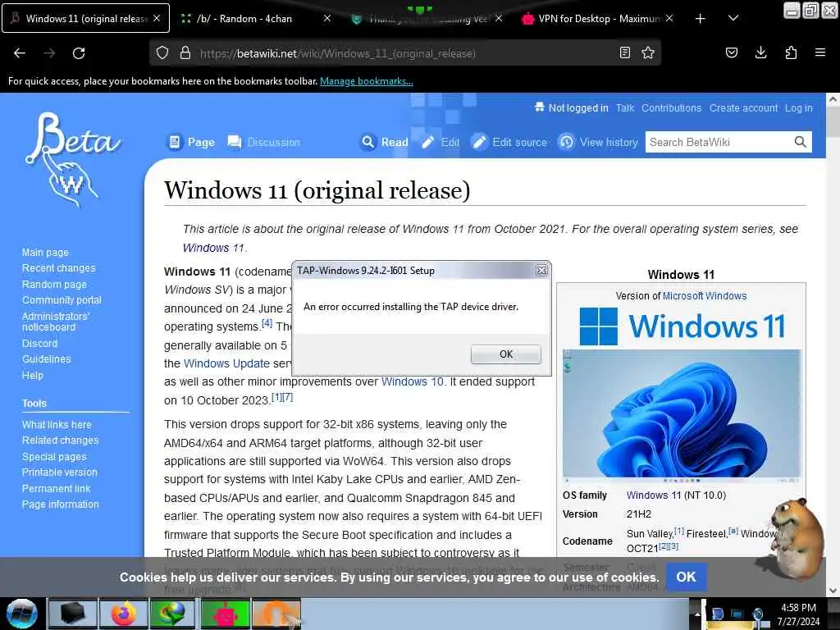This screenshot has height=630, width=840.
Task: Open the Talk link in user menu
Action: (624, 107)
